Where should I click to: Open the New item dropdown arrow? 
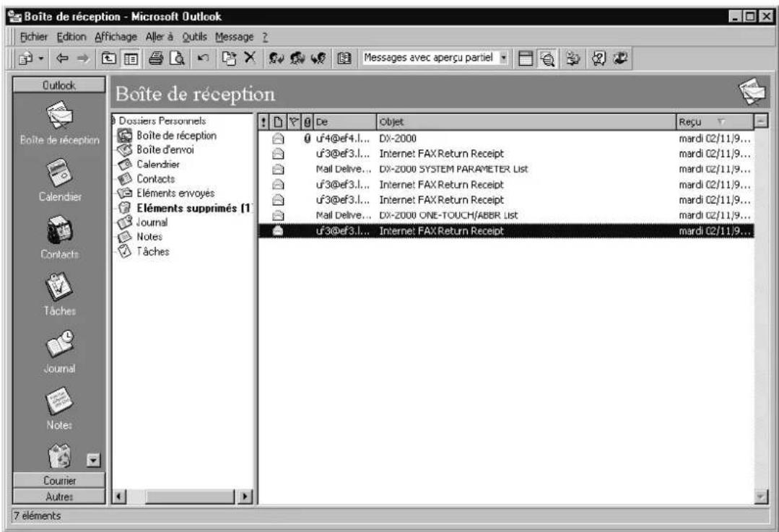coord(40,58)
